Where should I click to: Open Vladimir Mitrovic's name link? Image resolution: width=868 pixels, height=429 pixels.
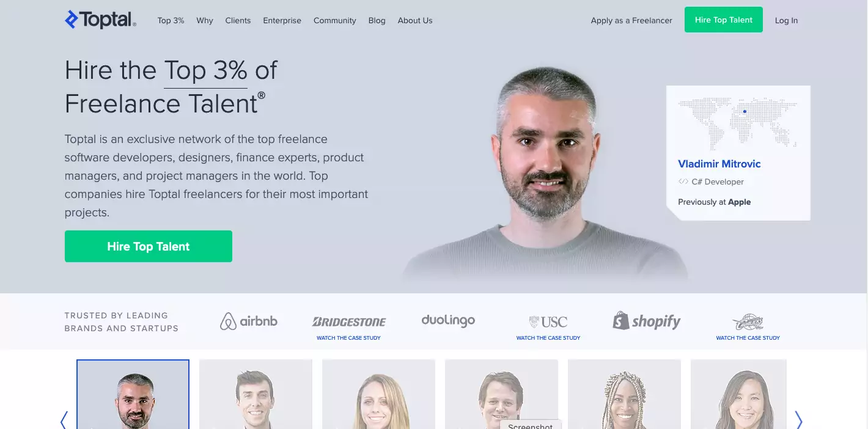[x=719, y=164]
